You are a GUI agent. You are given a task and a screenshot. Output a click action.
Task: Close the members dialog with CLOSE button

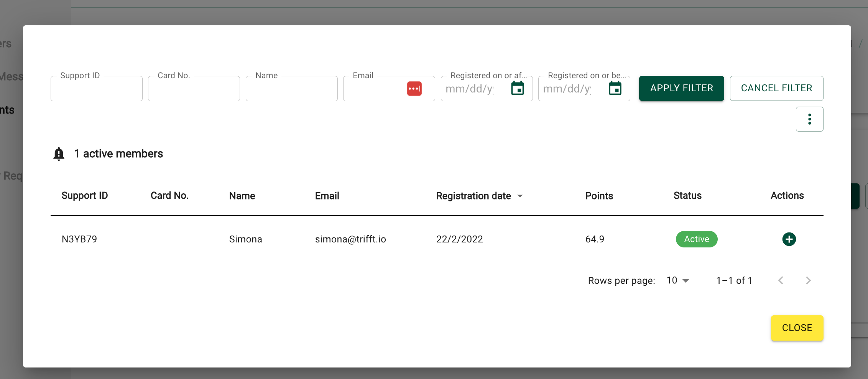(797, 328)
